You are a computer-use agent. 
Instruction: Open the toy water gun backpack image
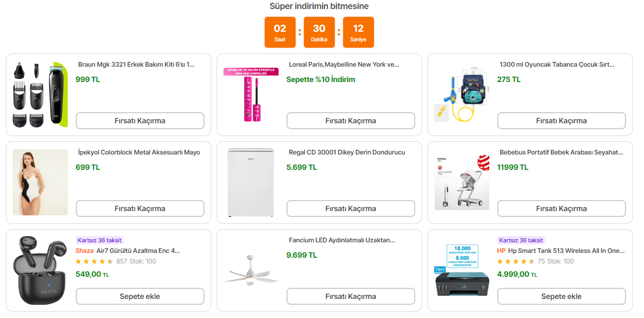coord(462,94)
